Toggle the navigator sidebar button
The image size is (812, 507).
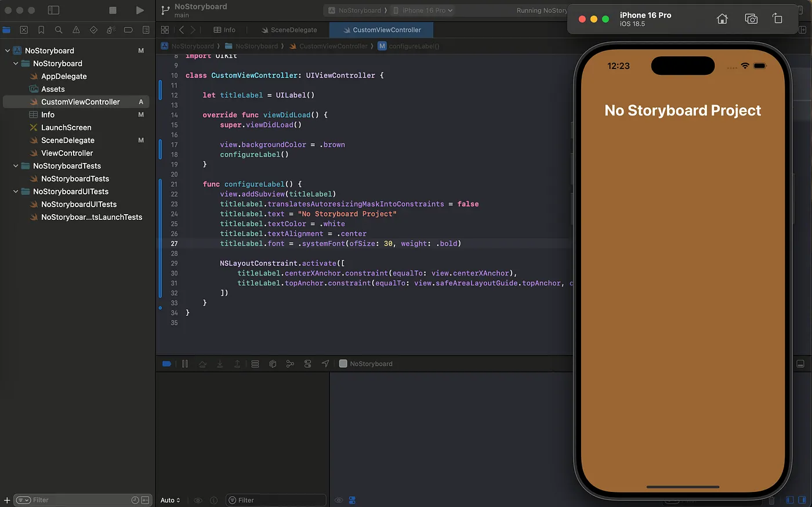click(53, 10)
